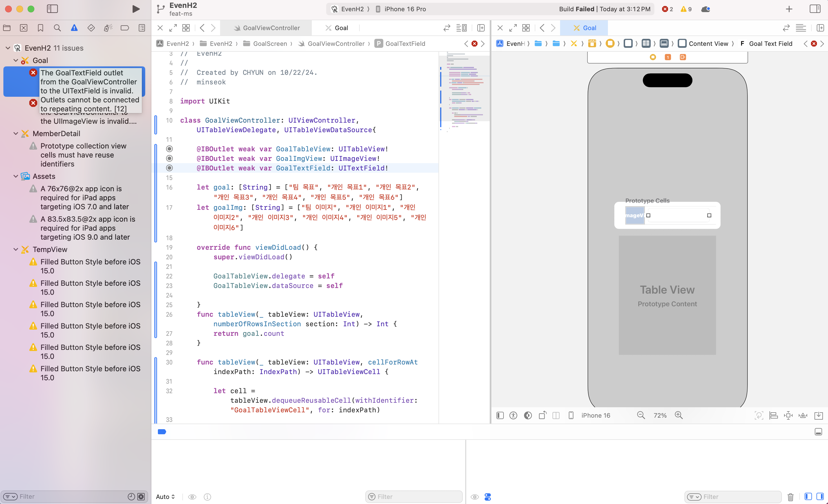This screenshot has height=504, width=828.
Task: Open the Breakpoint navigator icon
Action: [125, 28]
